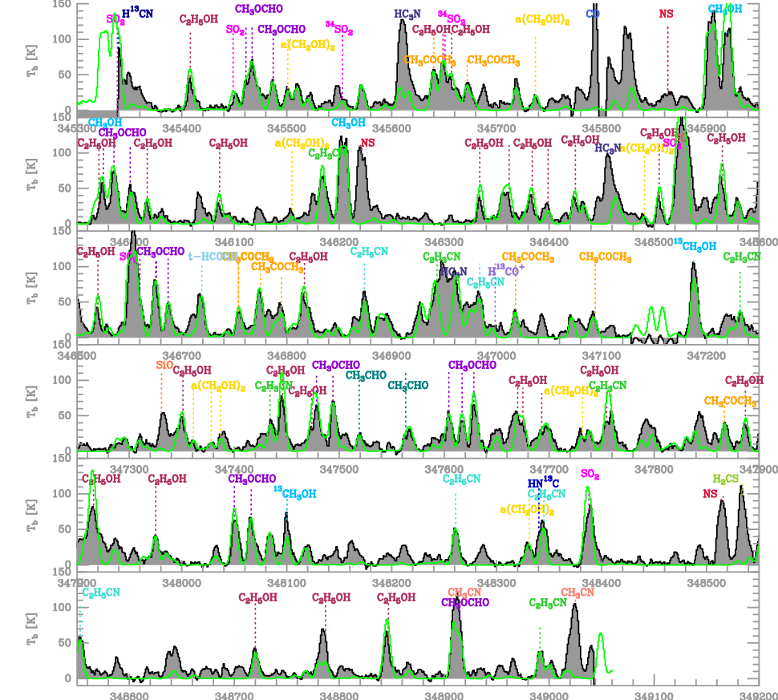
Task: Click the 345400 frequency tick label
Action: [180, 128]
